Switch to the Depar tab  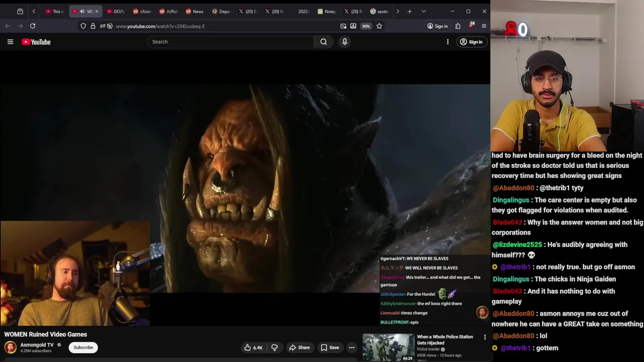tap(221, 11)
